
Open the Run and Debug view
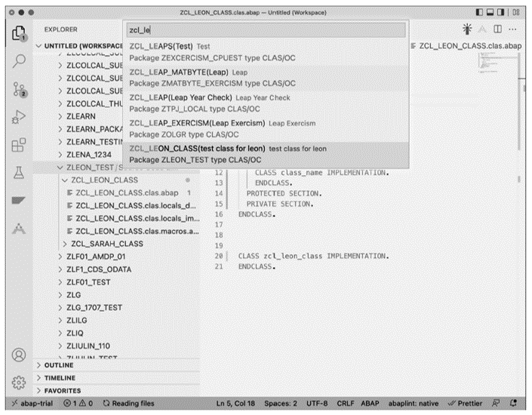coord(17,117)
